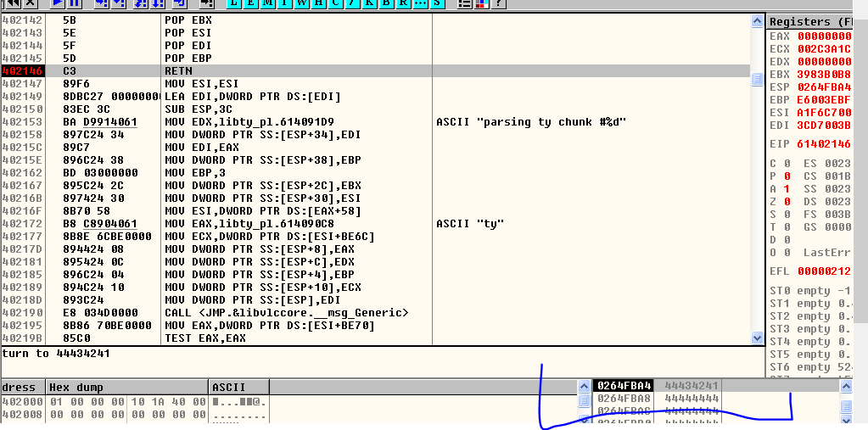
Task: Open Executable modules with E button
Action: (251, 3)
